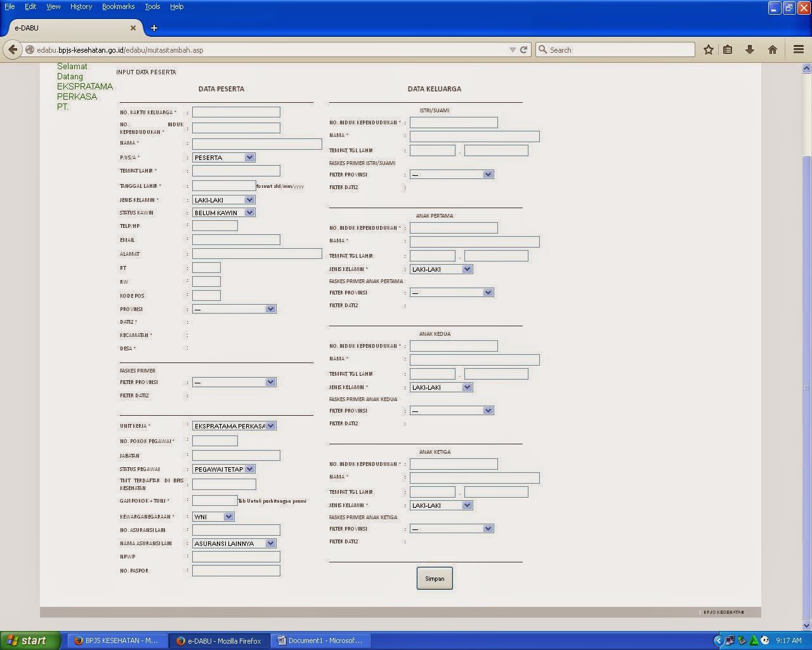
Task: Click the Nama field for Anak Pertama
Action: point(475,242)
